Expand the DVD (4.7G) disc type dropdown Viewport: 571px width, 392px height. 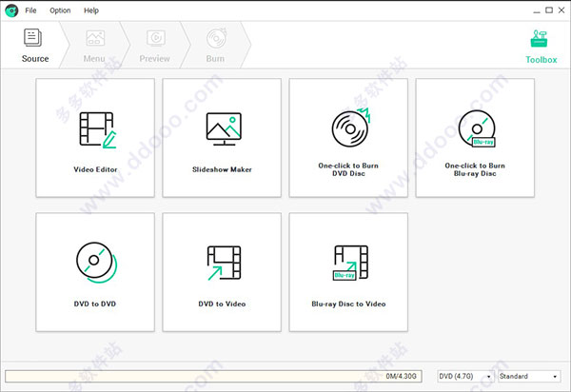(x=465, y=377)
